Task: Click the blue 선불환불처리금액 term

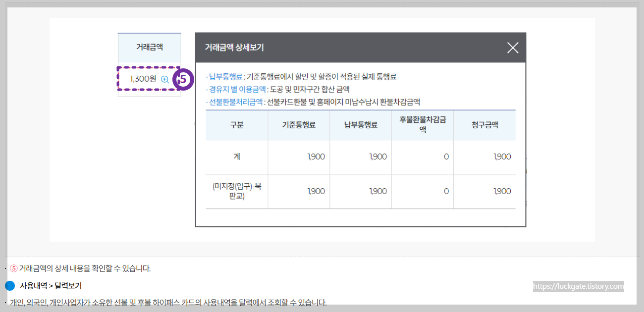Action: 235,103
